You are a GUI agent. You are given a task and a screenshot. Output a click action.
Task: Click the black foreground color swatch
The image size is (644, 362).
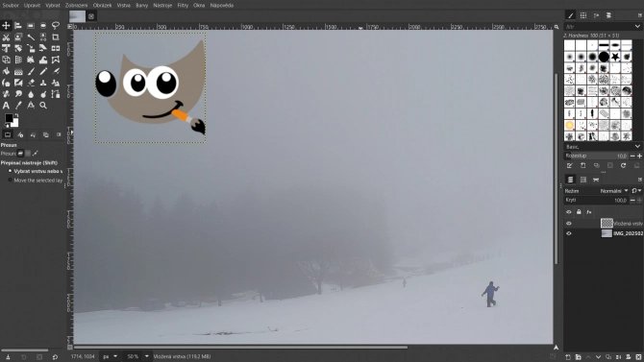[x=9, y=118]
